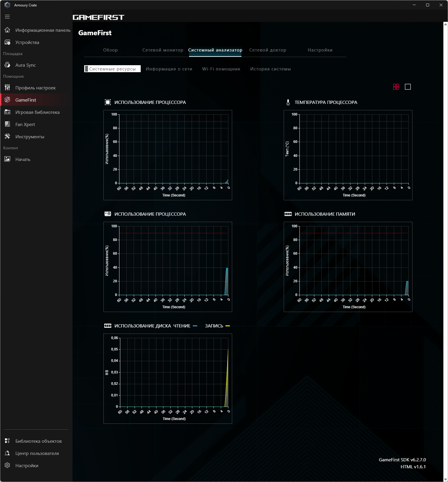This screenshot has width=448, height=482.
Task: Click the Начать picture icon
Action: click(7, 159)
